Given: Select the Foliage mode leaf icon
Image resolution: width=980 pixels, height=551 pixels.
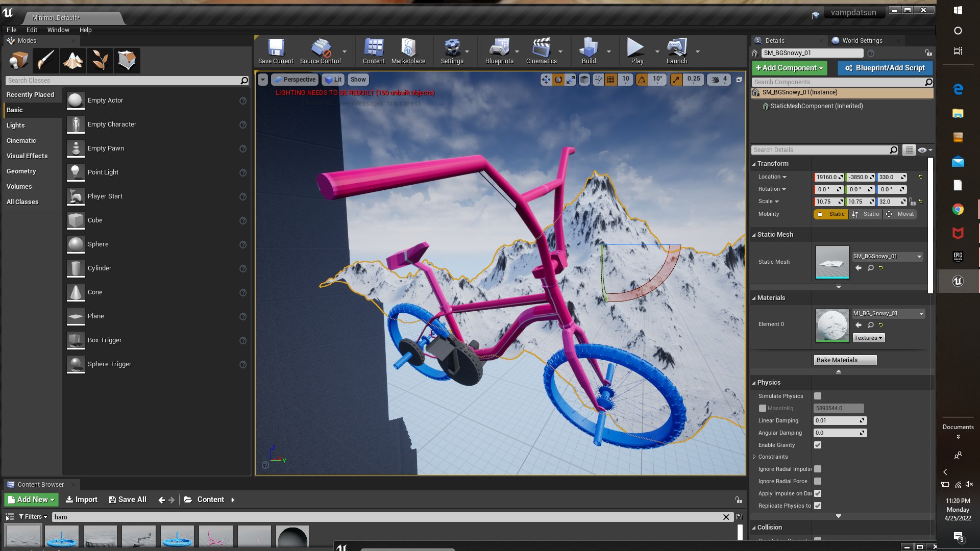Looking at the screenshot, I should coord(100,60).
